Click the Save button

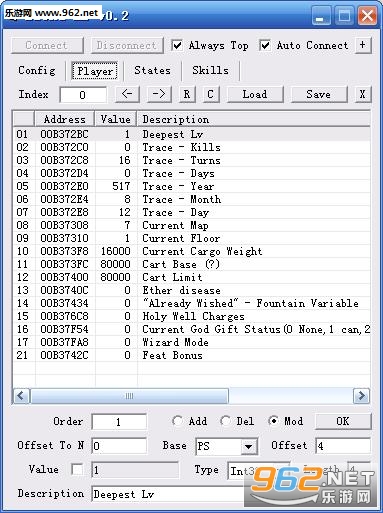click(319, 94)
